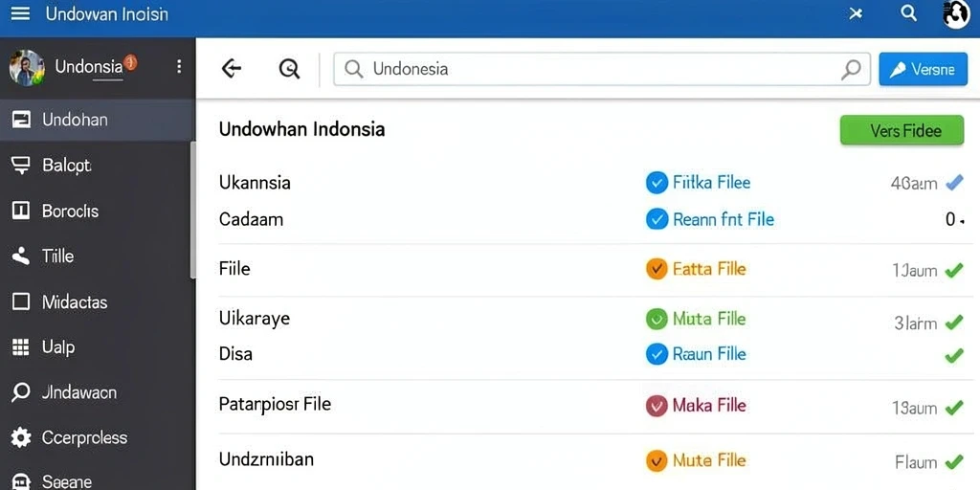The height and width of the screenshot is (490, 980).
Task: Open the Fiitka Filee link
Action: (x=711, y=183)
